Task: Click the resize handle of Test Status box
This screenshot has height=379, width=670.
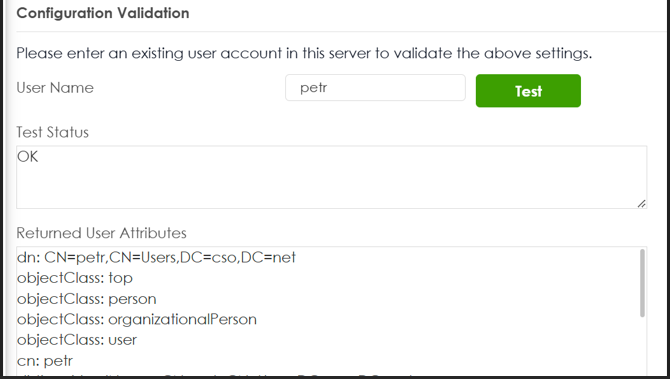Action: tap(641, 203)
